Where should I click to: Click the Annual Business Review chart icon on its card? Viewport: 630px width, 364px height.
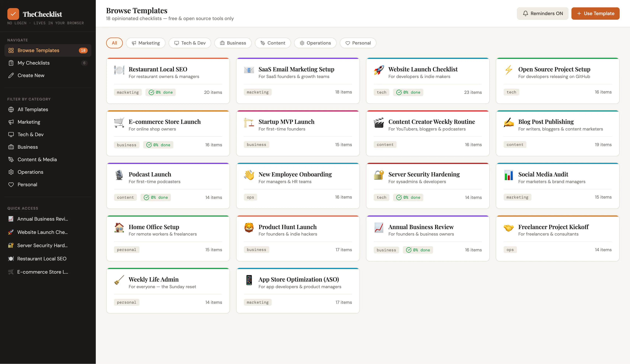tap(379, 228)
